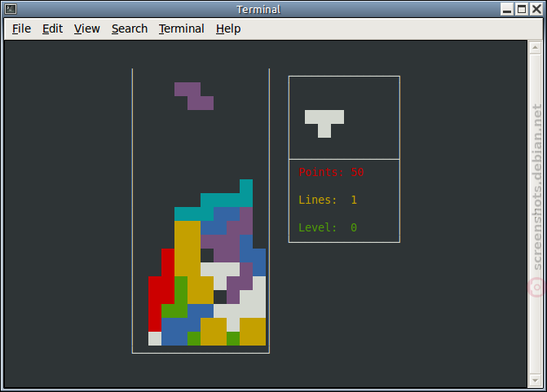The image size is (547, 392).
Task: Click the 'Level: 0' indicator text
Action: click(x=328, y=227)
